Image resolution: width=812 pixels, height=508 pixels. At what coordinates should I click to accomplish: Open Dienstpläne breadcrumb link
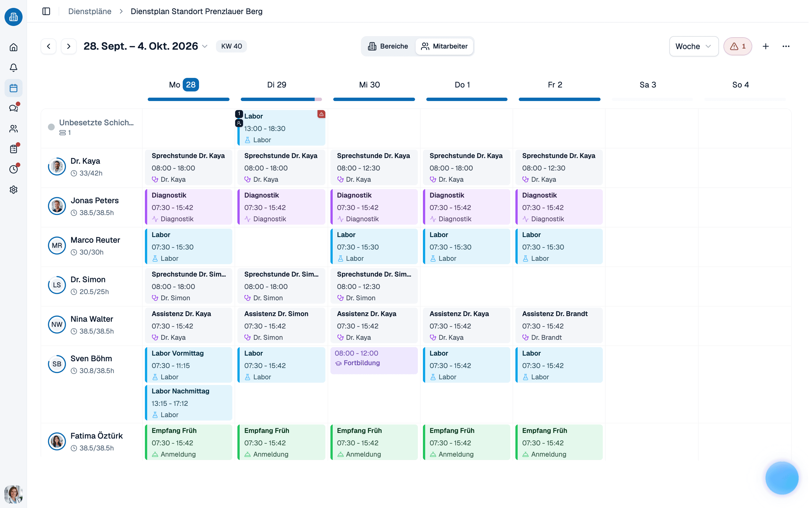(x=90, y=11)
